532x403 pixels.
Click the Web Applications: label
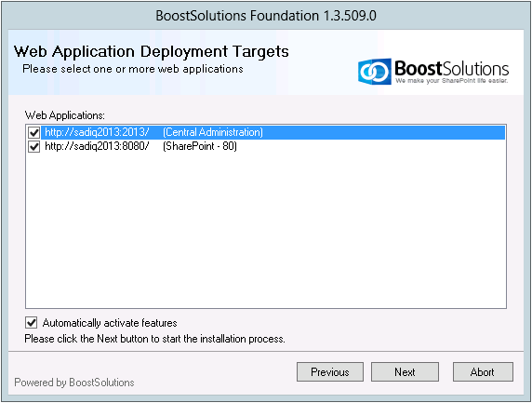(65, 115)
